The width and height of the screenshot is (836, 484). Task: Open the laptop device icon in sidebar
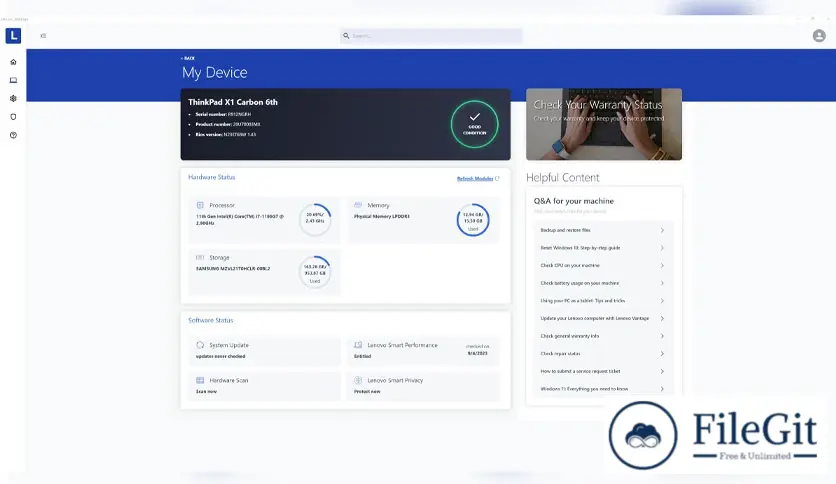tap(13, 80)
